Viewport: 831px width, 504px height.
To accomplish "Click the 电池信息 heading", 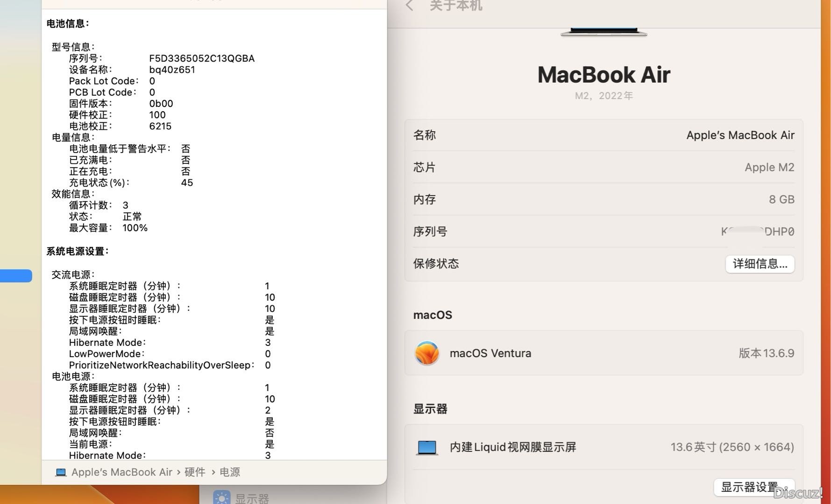I will pyautogui.click(x=68, y=23).
